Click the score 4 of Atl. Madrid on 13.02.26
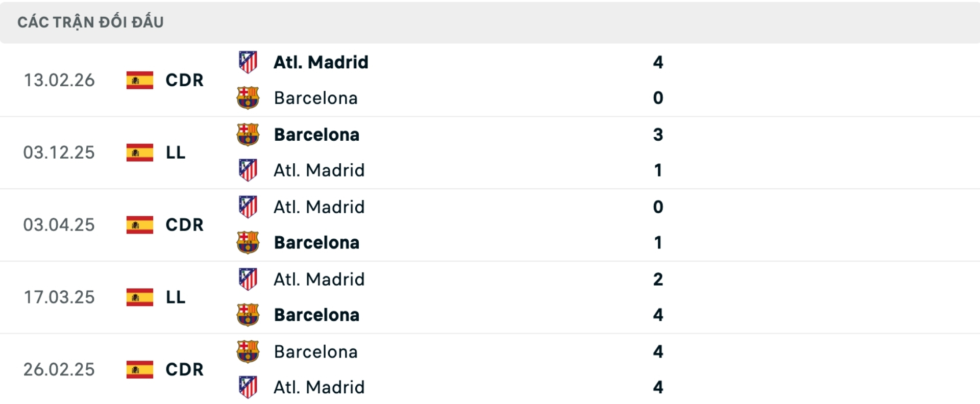This screenshot has height=404, width=980. (x=658, y=62)
